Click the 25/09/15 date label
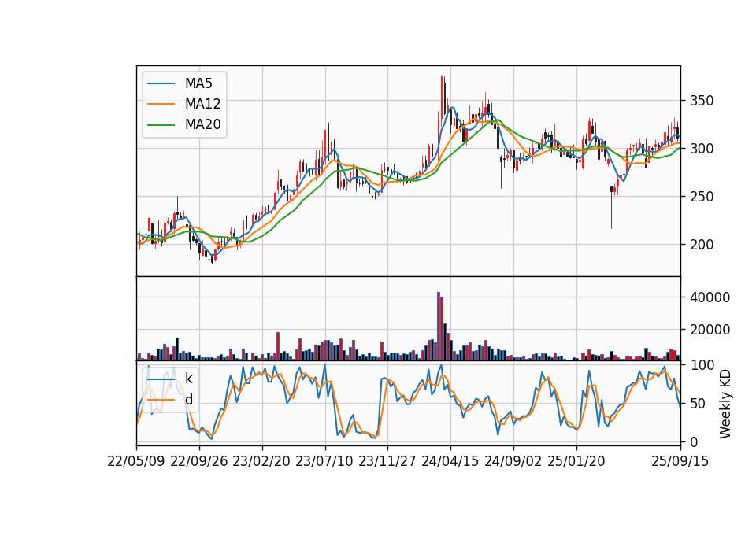Image resolution: width=756 pixels, height=543 pixels. click(680, 461)
